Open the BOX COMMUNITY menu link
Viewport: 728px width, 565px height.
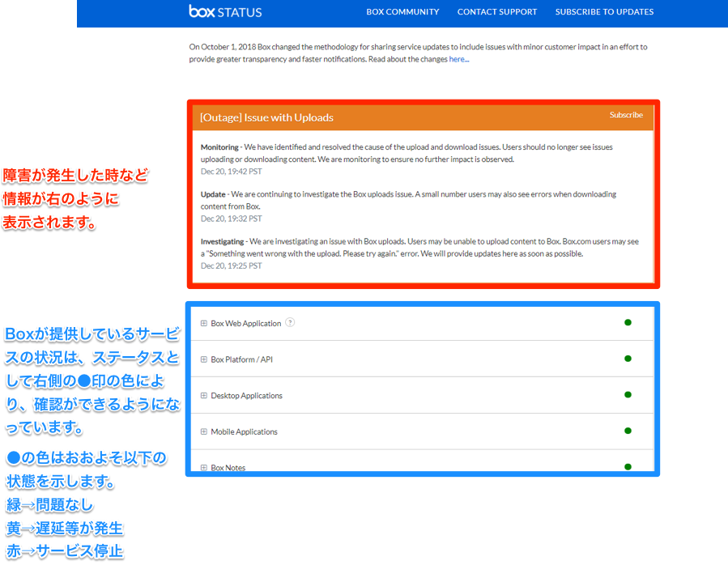point(402,12)
